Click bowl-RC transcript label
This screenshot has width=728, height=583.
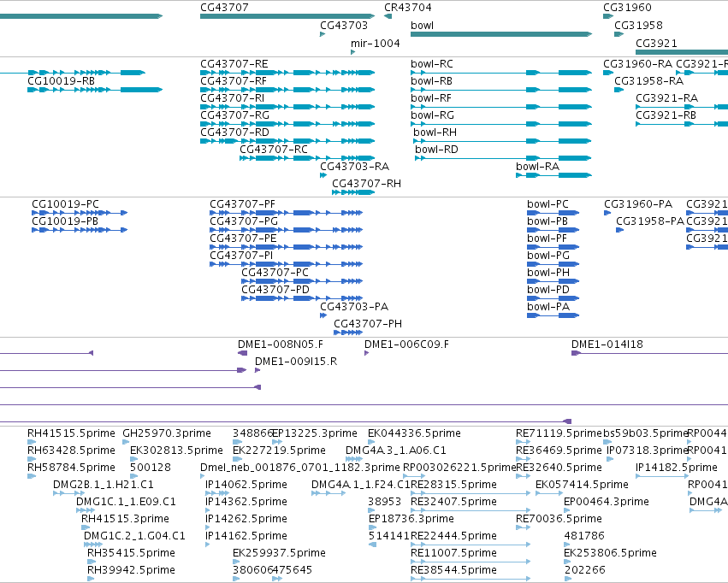pos(432,63)
